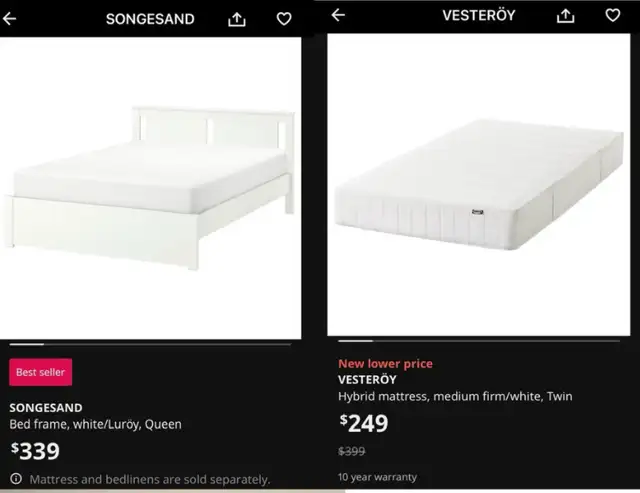Click the VESTERÖY image carousel progress bar
The width and height of the screenshot is (640, 493).
(479, 341)
